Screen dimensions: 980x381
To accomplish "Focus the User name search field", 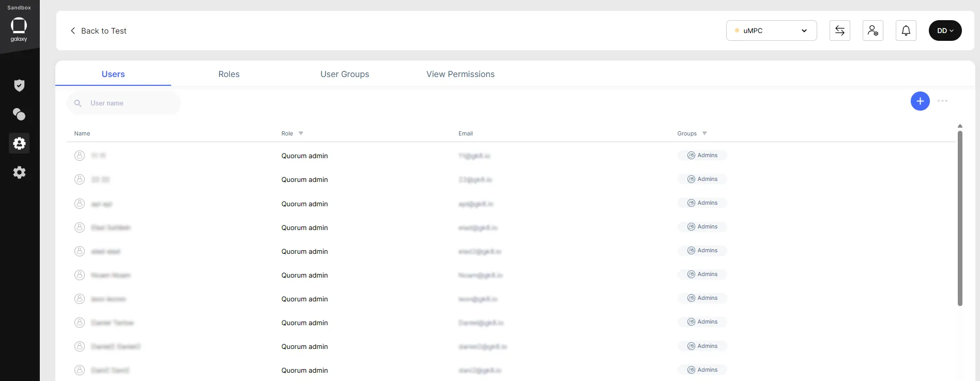I will coord(124,103).
